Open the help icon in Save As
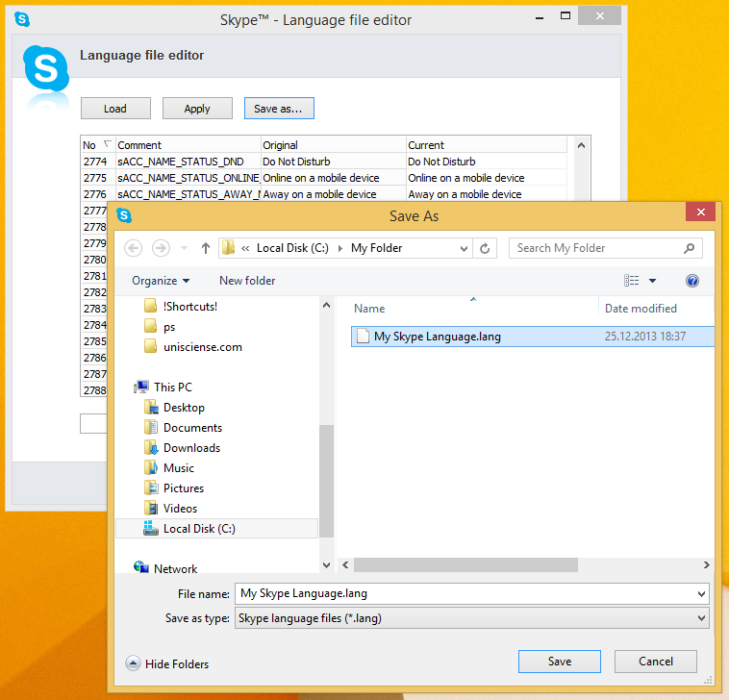Screen dimensions: 729x700 (x=692, y=281)
